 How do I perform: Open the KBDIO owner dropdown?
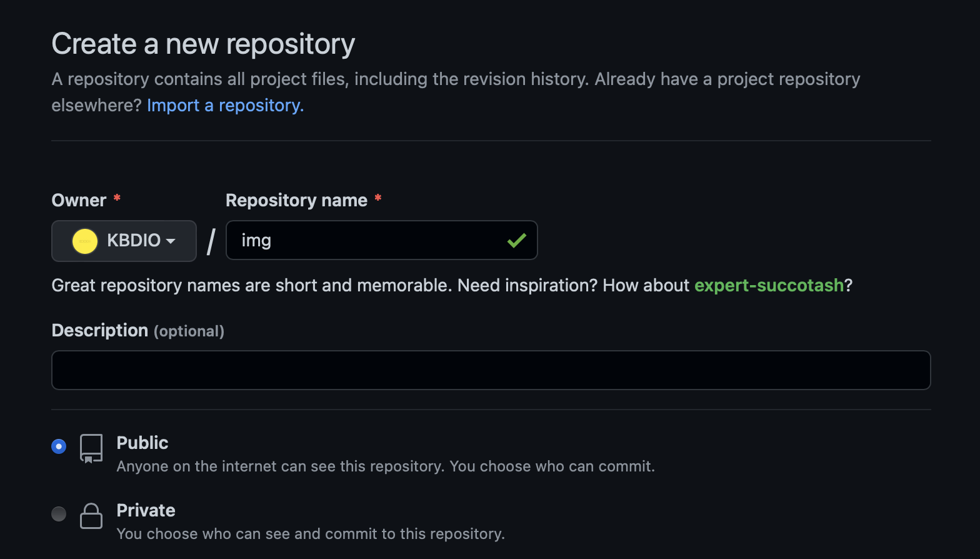124,241
